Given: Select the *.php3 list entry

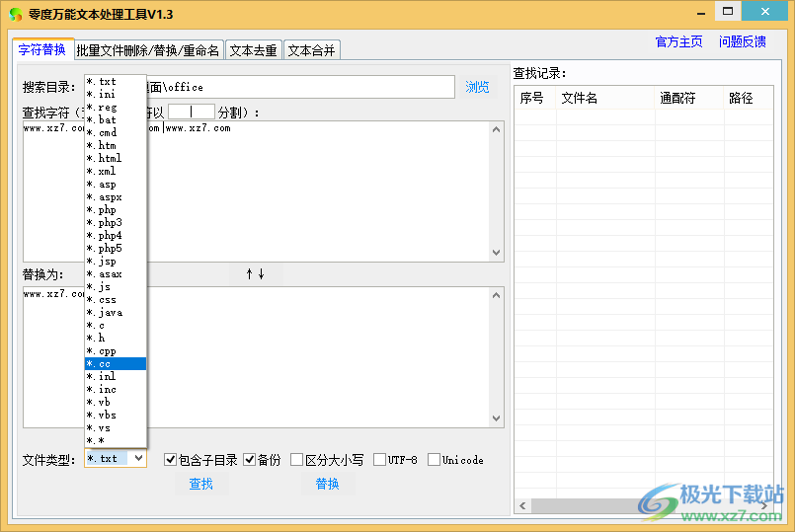Looking at the screenshot, I should (x=116, y=222).
